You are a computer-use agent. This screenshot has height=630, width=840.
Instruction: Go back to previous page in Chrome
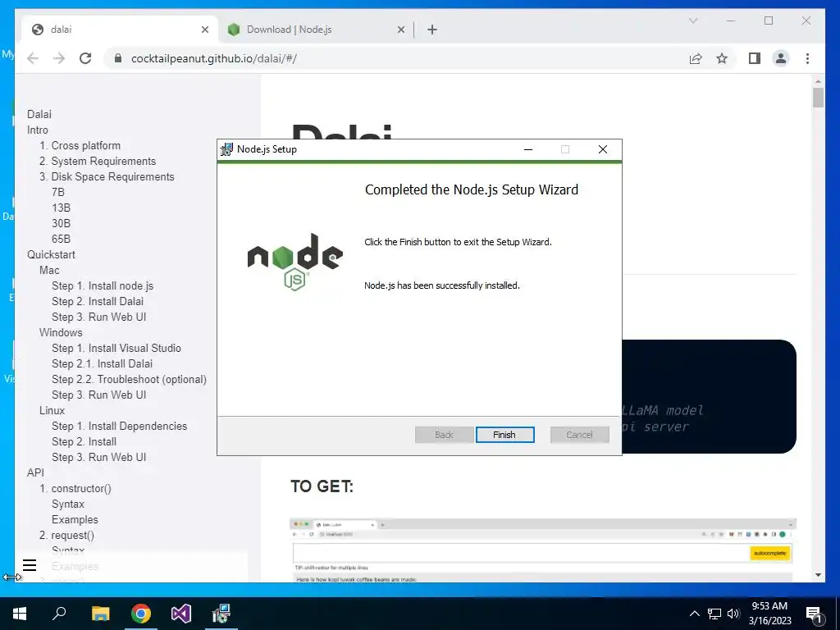(33, 58)
